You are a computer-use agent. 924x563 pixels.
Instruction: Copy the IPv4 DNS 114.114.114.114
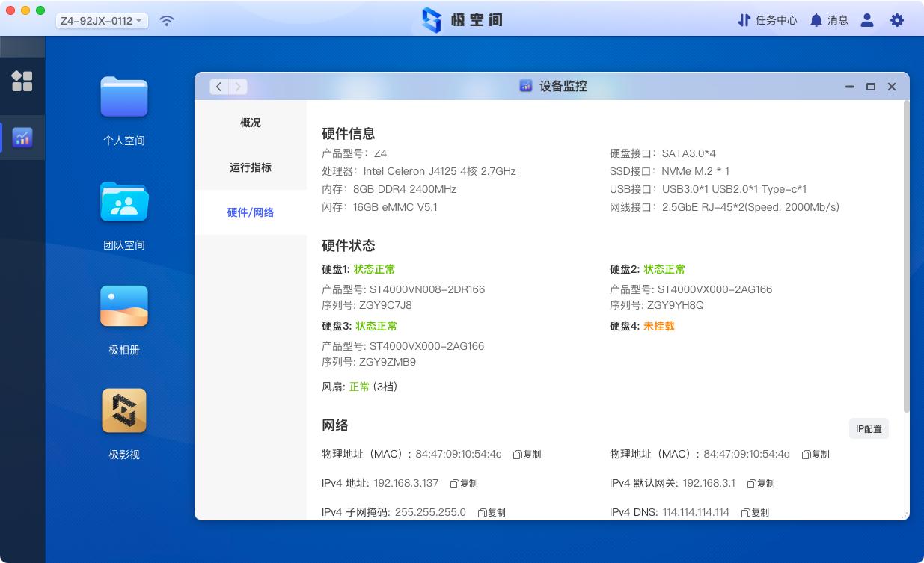tap(755, 513)
